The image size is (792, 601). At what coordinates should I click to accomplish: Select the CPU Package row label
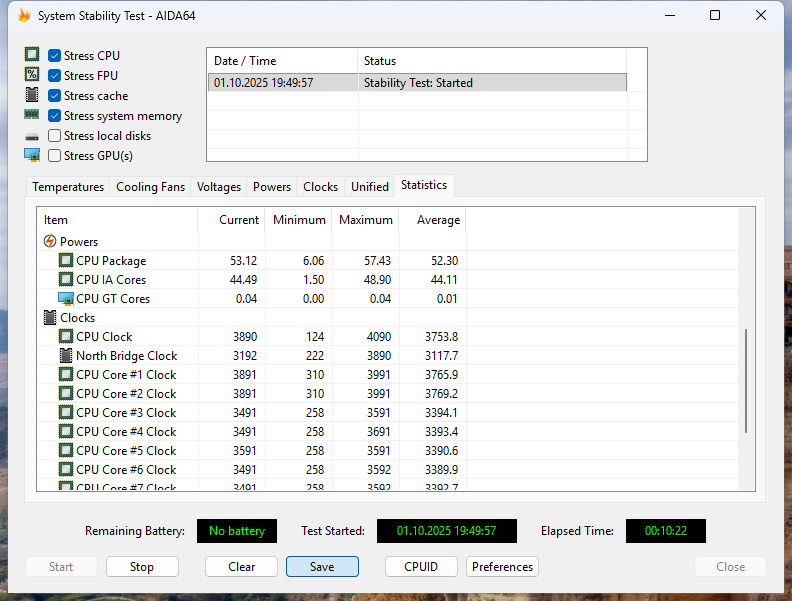click(111, 261)
